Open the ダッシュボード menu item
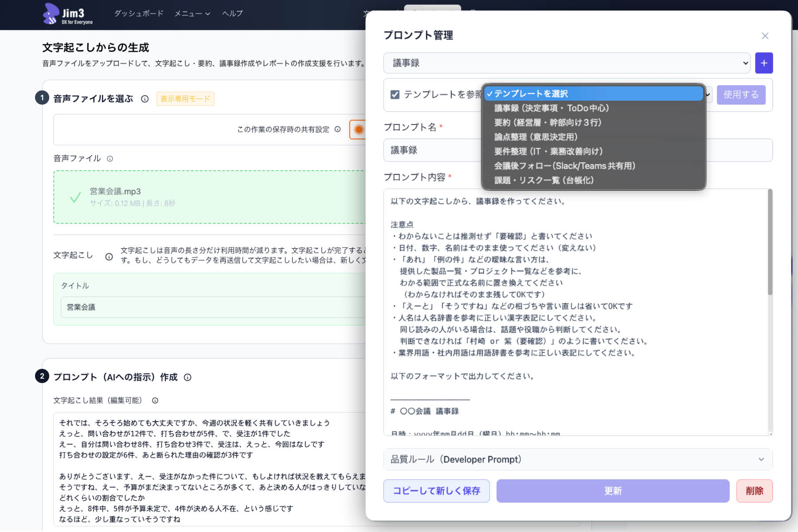This screenshot has height=532, width=798. pyautogui.click(x=139, y=13)
